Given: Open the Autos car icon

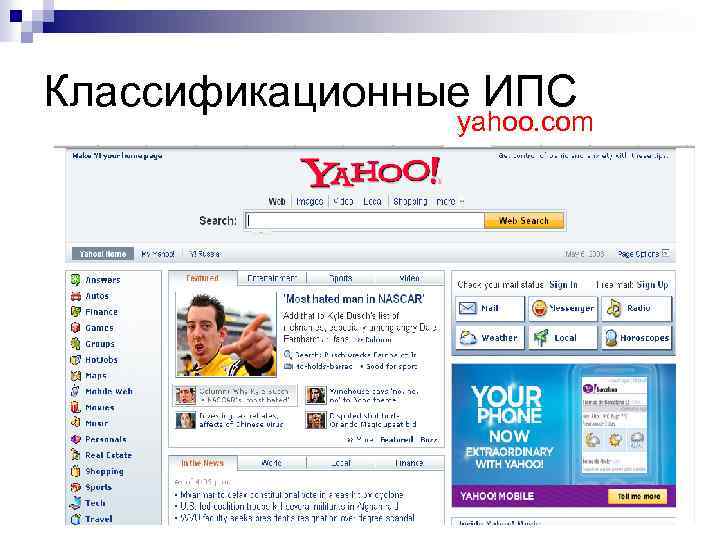Looking at the screenshot, I should click(75, 296).
